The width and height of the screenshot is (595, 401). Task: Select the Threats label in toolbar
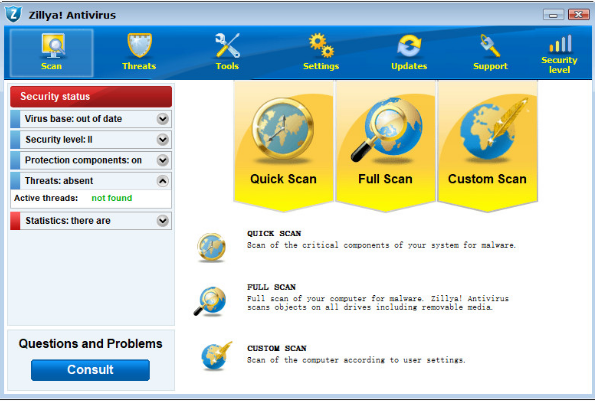tap(139, 66)
